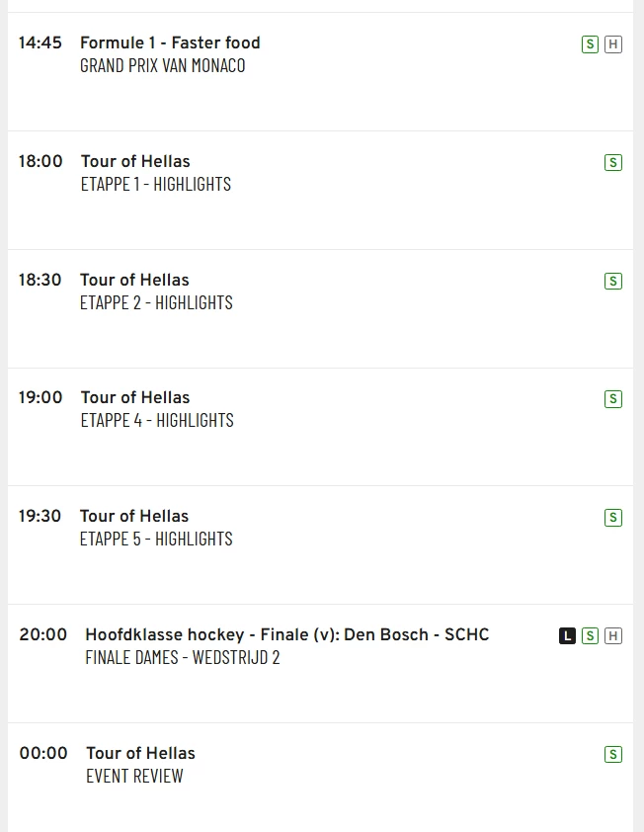The image size is (644, 832).
Task: Click the 19:30 time slot
Action: (x=40, y=516)
